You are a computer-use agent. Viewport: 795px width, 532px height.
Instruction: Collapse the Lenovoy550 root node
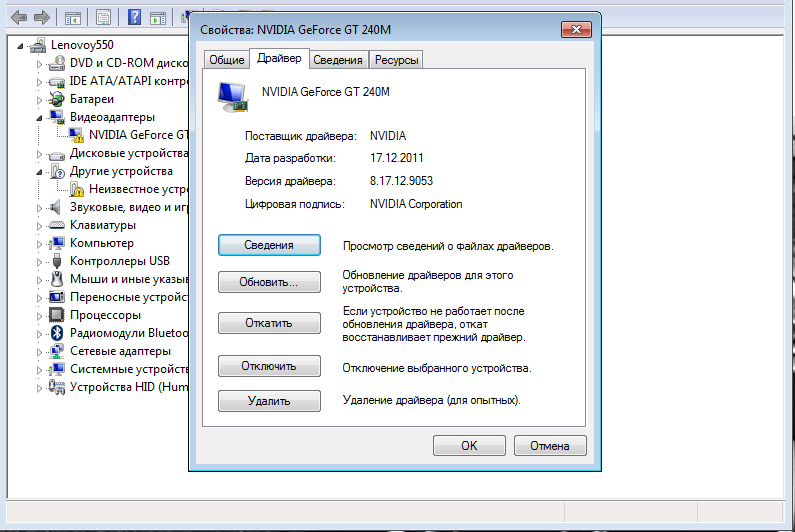(x=20, y=46)
